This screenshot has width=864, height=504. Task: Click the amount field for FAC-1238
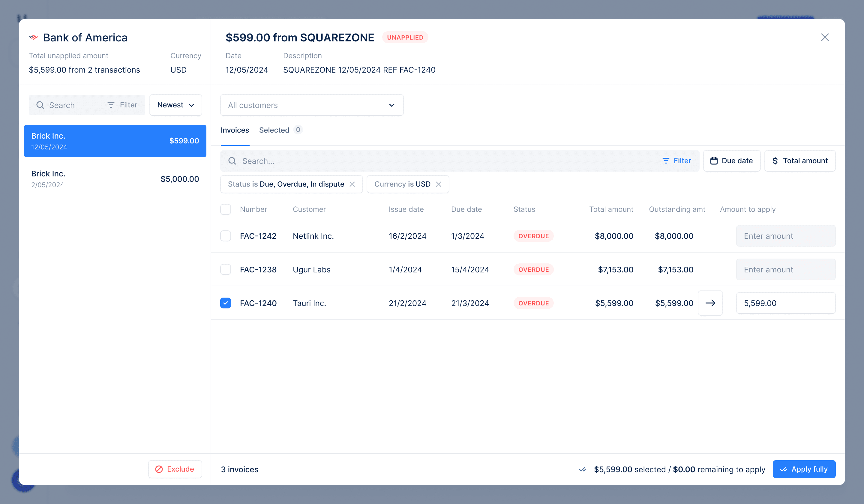click(x=786, y=269)
